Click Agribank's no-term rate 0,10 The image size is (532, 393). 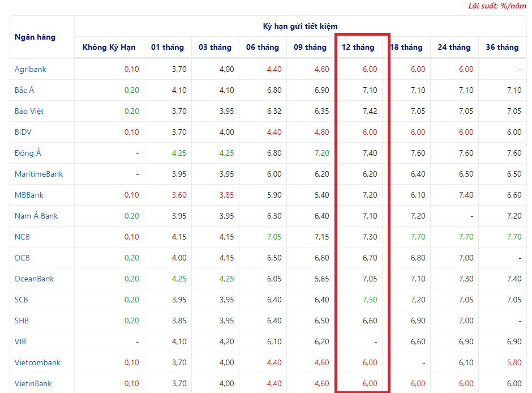coord(132,69)
